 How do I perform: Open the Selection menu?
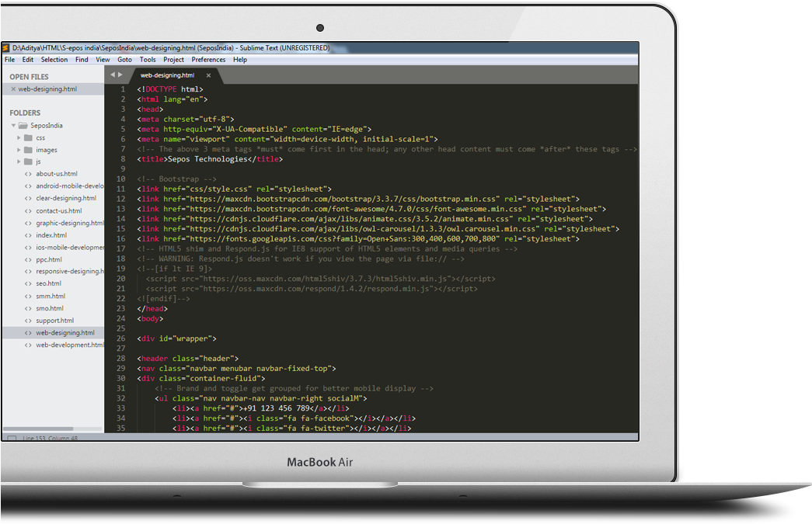pyautogui.click(x=54, y=60)
